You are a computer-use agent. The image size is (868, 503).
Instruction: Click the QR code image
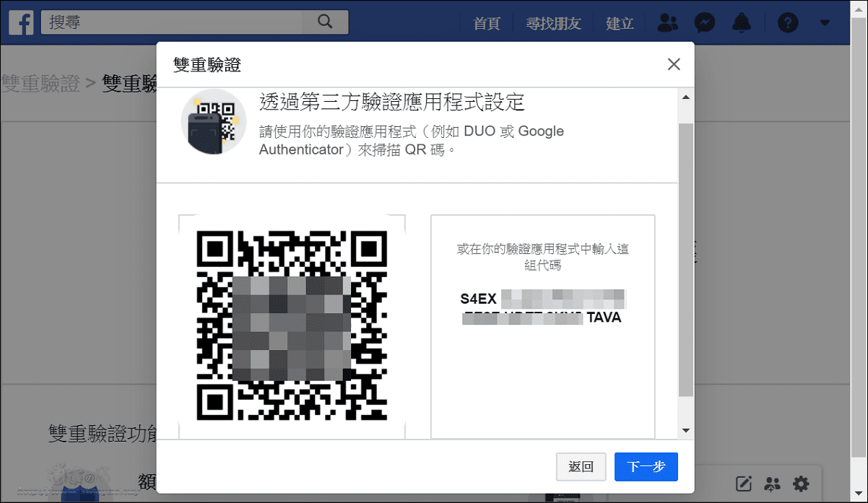pos(292,325)
